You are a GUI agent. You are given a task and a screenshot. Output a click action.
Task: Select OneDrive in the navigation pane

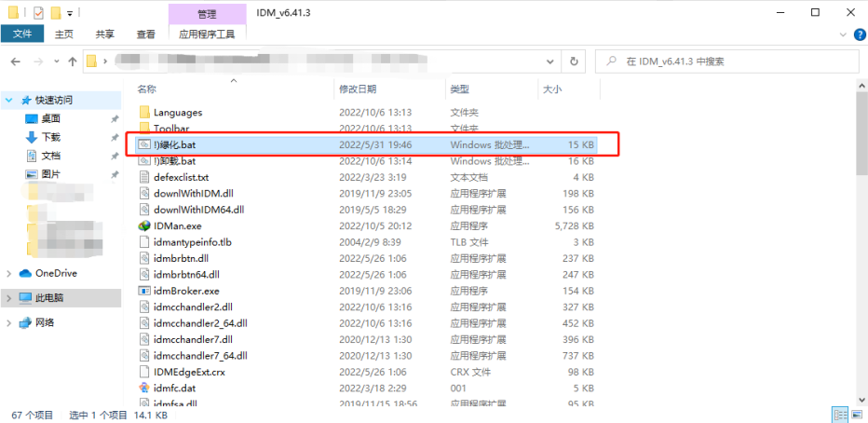click(x=56, y=274)
